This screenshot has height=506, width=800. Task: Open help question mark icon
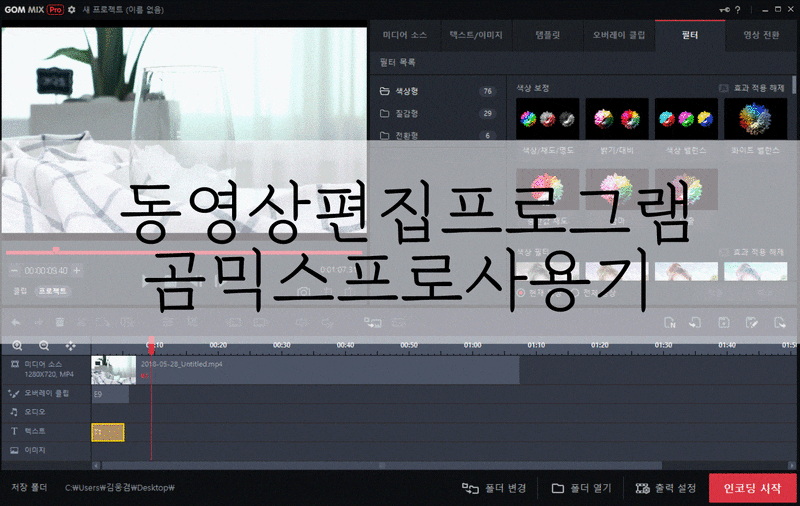click(x=738, y=10)
